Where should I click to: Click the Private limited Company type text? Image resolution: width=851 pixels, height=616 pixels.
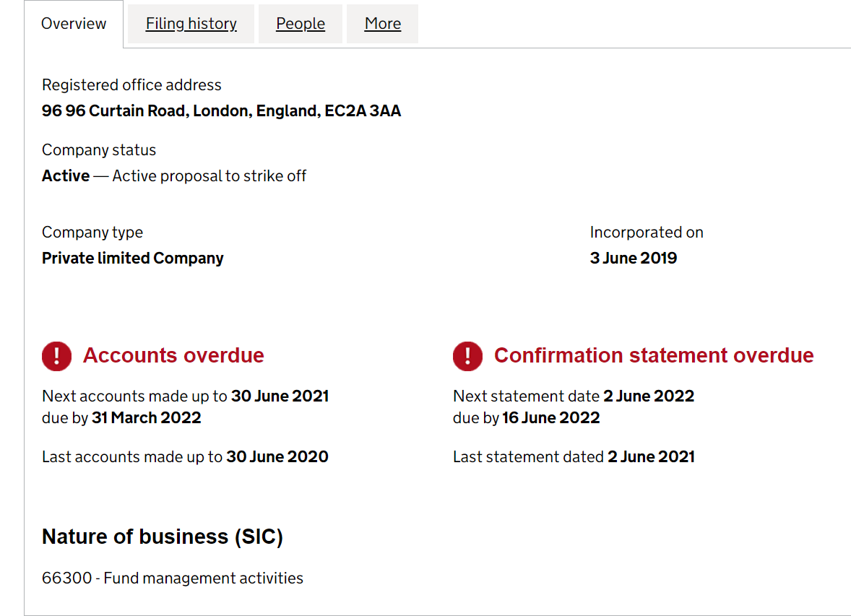132,259
